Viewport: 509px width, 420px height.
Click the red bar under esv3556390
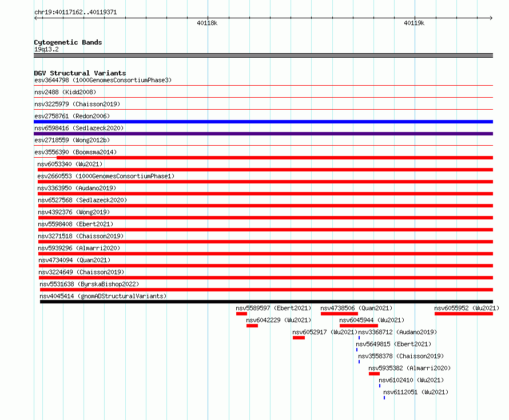[275, 158]
